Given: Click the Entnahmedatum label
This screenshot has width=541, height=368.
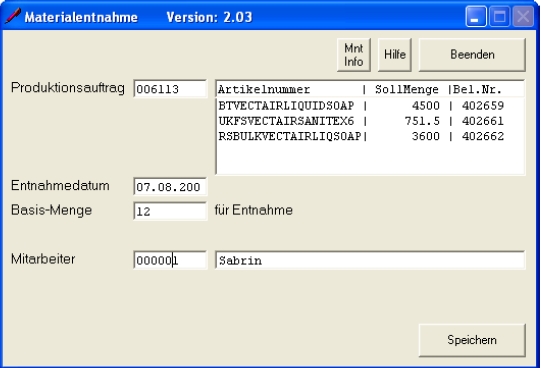Looking at the screenshot, I should click(x=60, y=186).
